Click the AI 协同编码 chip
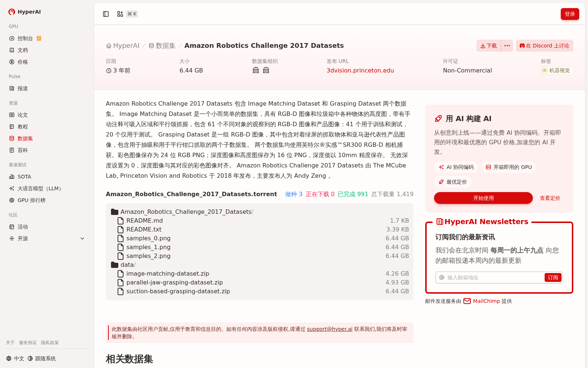This screenshot has width=588, height=368. click(456, 167)
